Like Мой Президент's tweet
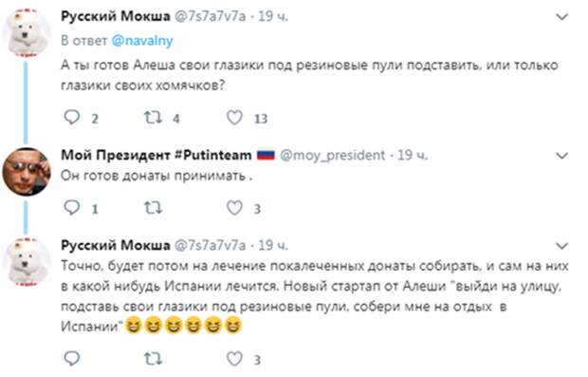 coord(235,208)
